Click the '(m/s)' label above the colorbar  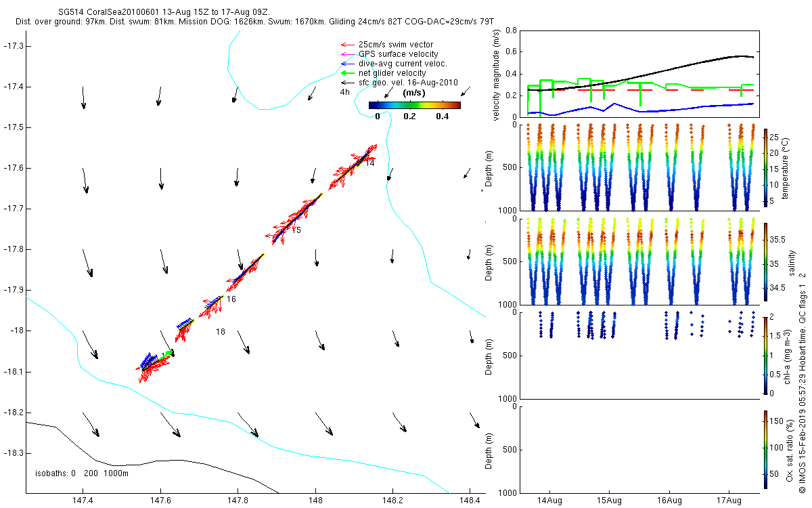413,93
